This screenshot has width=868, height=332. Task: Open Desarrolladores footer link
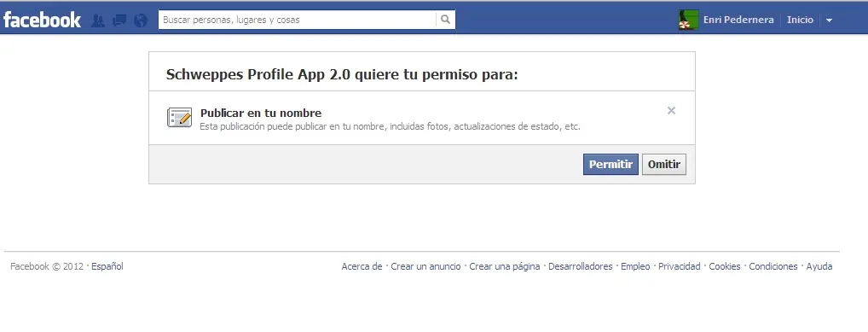coord(580,266)
